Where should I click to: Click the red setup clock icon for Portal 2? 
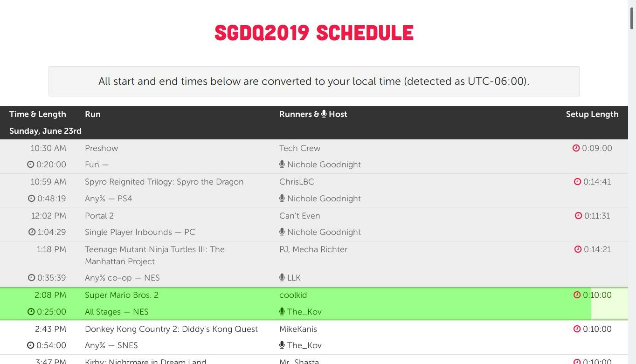click(578, 216)
